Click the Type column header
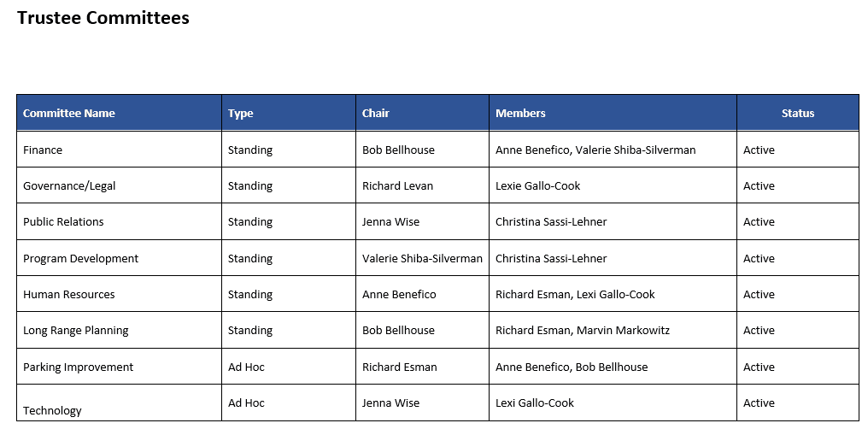The height and width of the screenshot is (429, 868). [x=241, y=113]
